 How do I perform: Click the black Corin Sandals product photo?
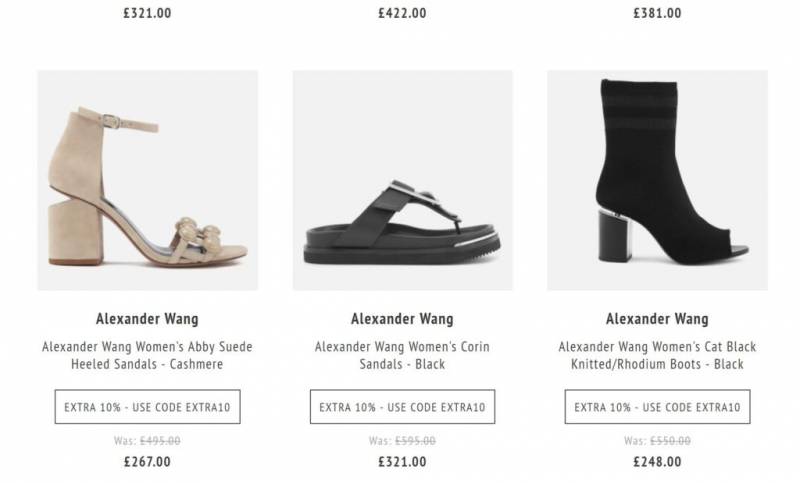tap(402, 180)
